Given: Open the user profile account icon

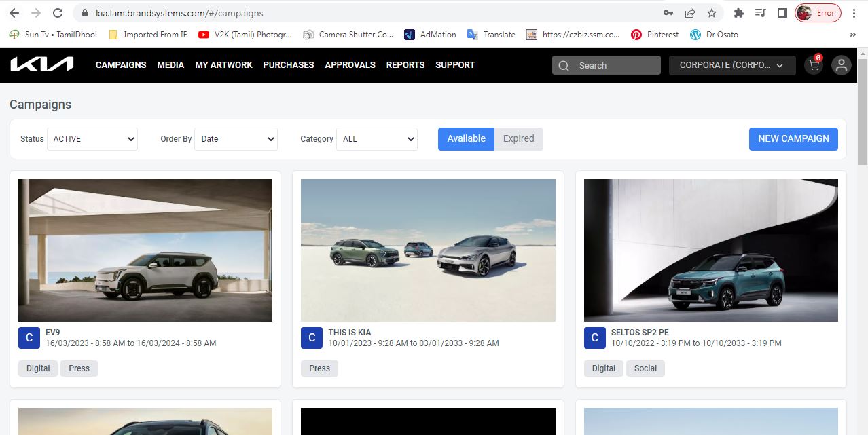Looking at the screenshot, I should click(x=841, y=65).
